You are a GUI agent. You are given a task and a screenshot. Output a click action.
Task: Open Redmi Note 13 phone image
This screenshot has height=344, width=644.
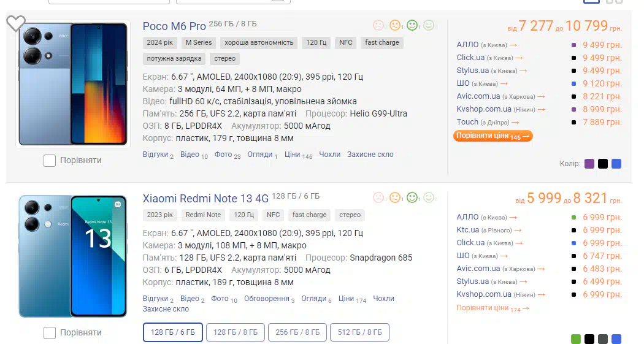coord(73,256)
